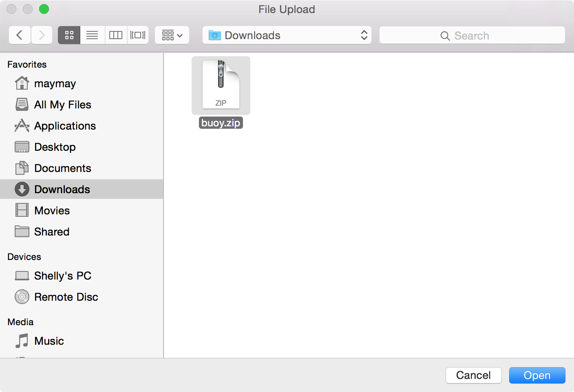
Task: Click the buoy.zip file name label
Action: pyautogui.click(x=221, y=123)
